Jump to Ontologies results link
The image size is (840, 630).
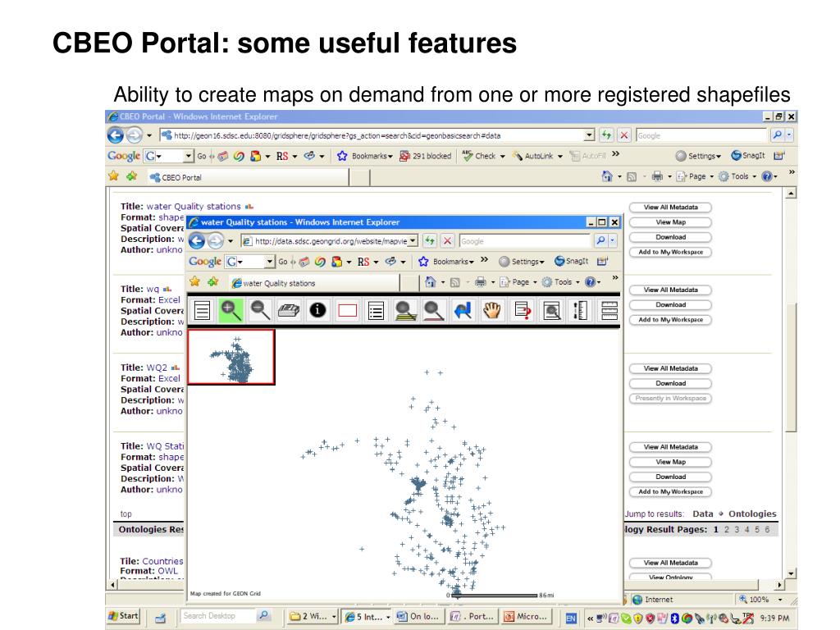[x=751, y=514]
